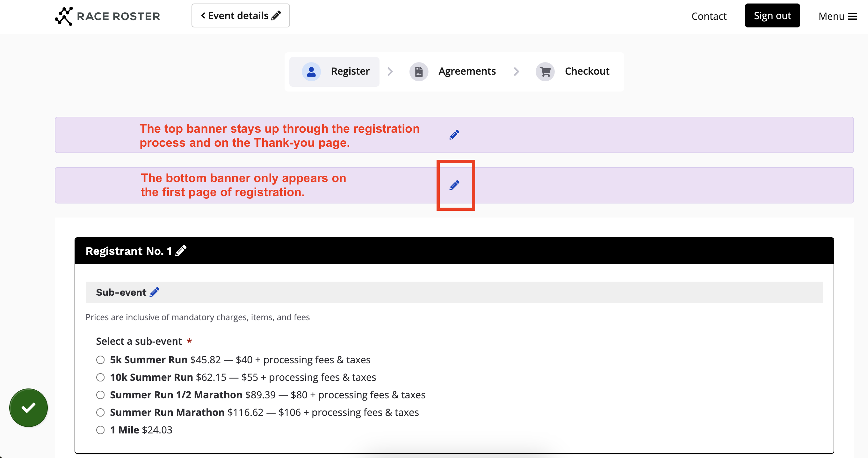Select 5k Summer Run radio option

pos(100,360)
